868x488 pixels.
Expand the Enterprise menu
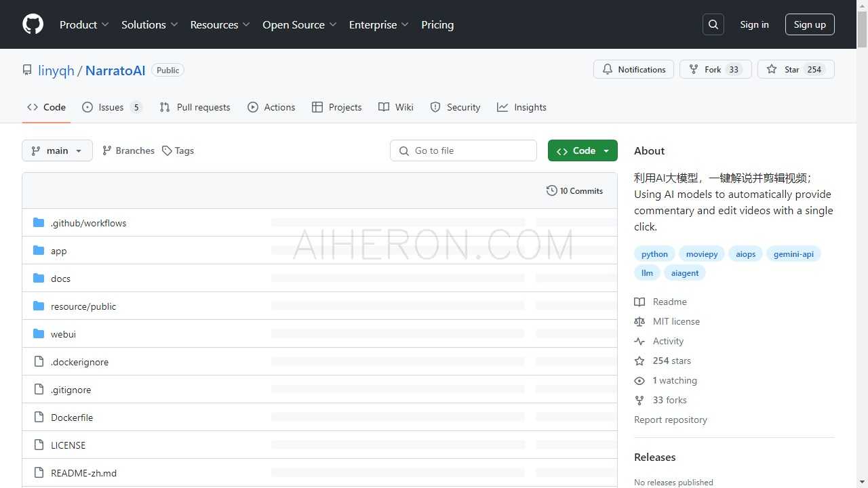click(378, 24)
